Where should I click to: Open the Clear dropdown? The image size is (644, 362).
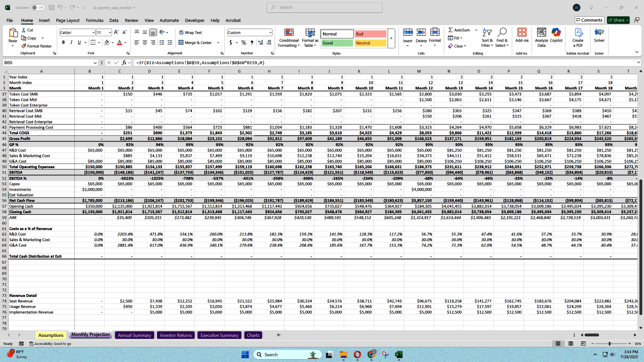[x=457, y=46]
